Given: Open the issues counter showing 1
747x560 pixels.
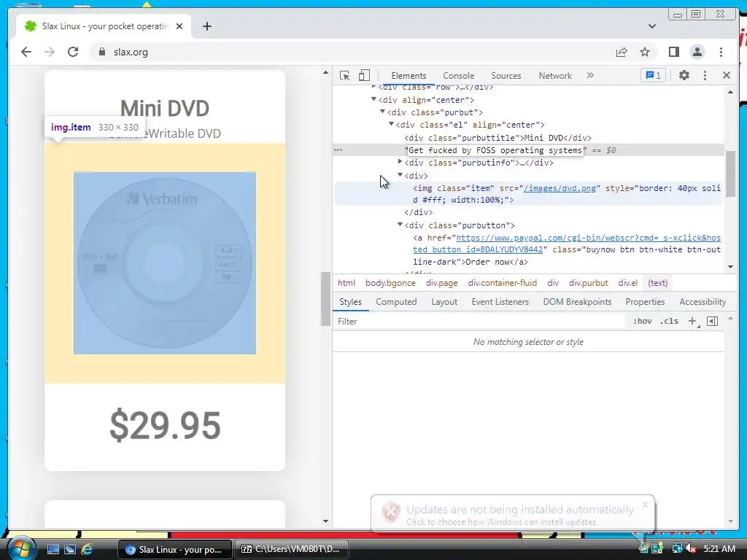Looking at the screenshot, I should click(653, 75).
